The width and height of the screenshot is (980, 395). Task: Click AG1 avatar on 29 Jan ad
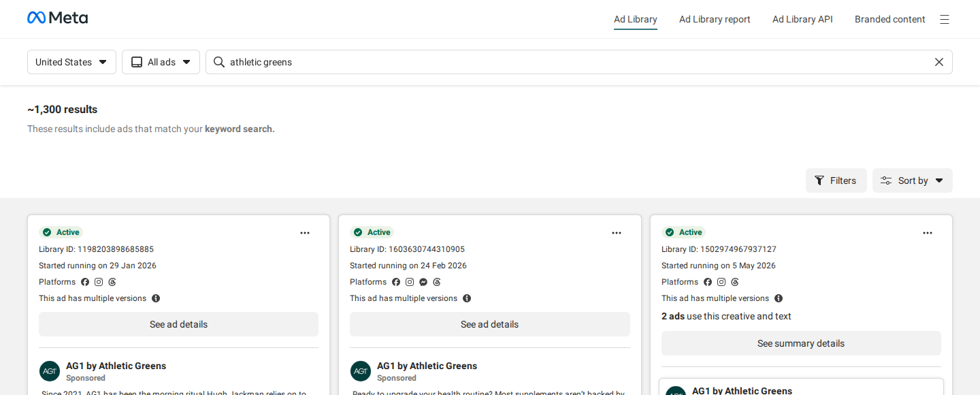[50, 371]
